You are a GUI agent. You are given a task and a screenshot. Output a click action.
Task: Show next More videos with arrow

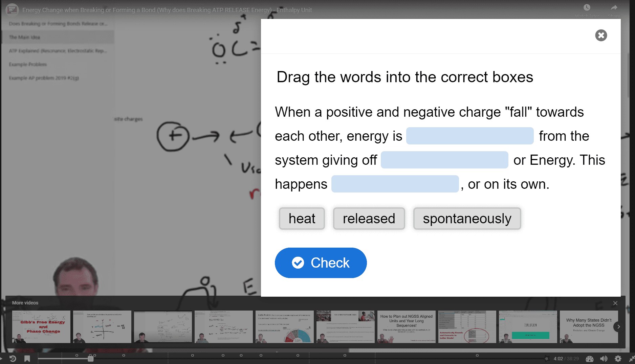(618, 327)
